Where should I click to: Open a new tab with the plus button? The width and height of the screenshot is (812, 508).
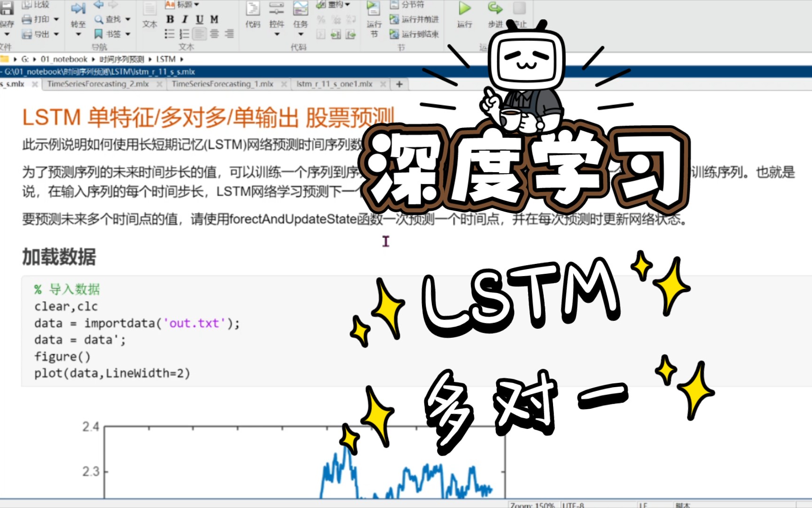coord(398,84)
